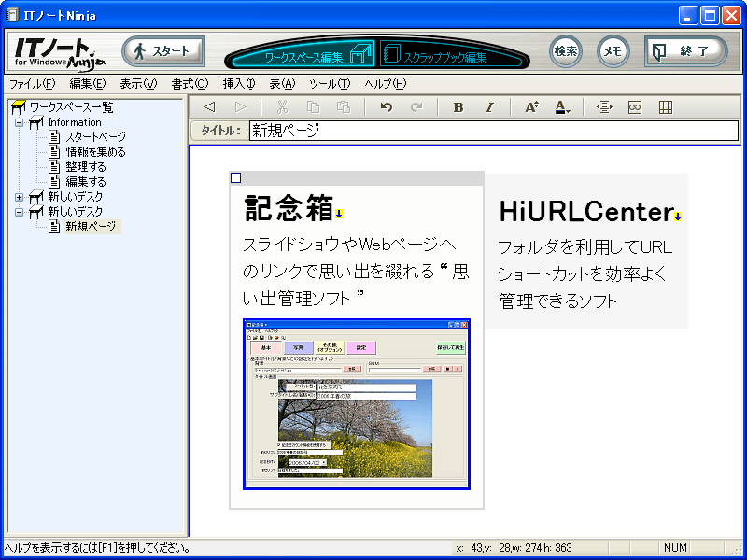
Task: Click the alignment toolbar icon
Action: [x=604, y=107]
